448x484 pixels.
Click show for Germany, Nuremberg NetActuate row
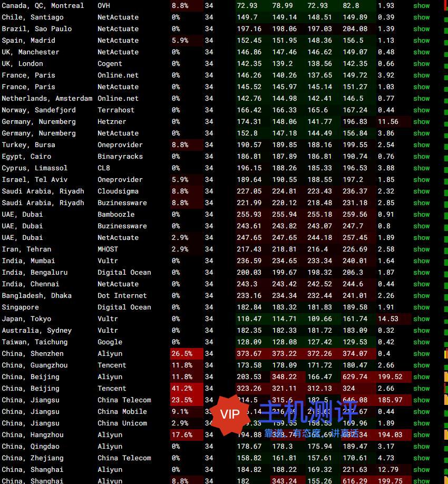[422, 133]
